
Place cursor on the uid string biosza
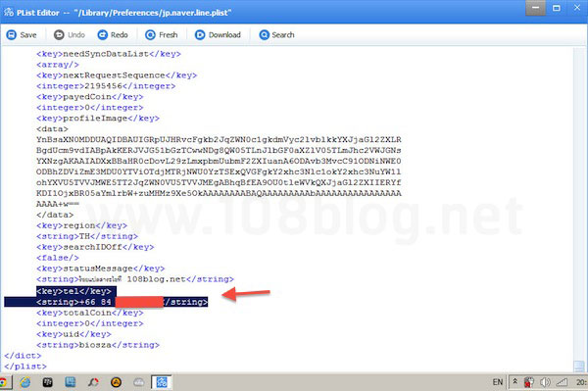(x=98, y=345)
